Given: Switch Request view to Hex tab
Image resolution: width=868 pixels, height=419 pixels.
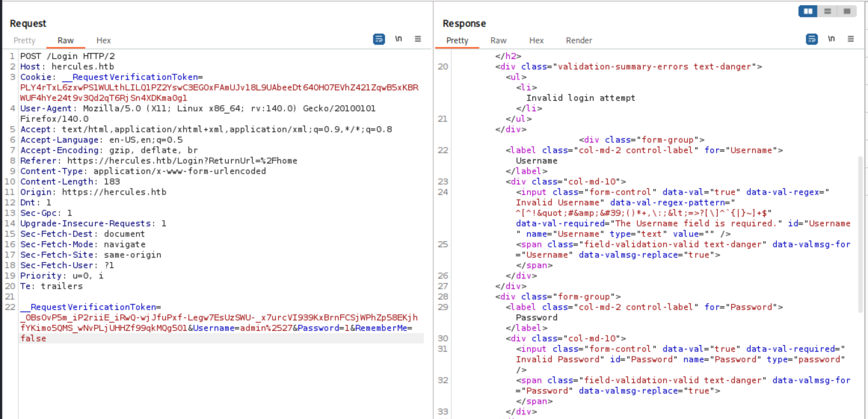Looking at the screenshot, I should coord(104,40).
